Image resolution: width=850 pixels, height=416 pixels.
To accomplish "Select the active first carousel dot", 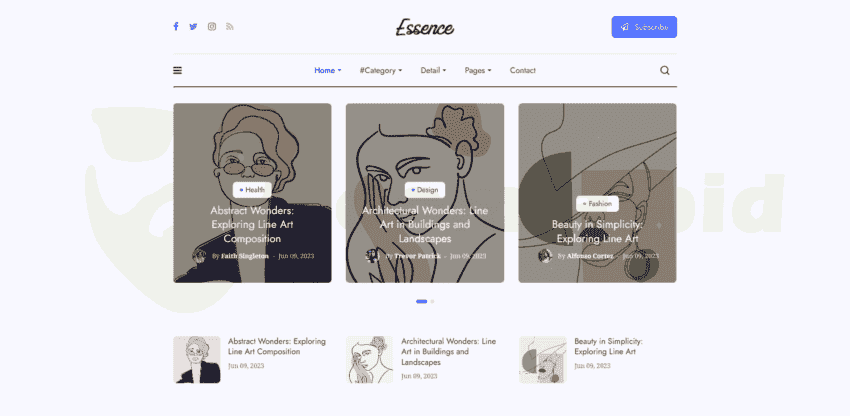I will [422, 302].
